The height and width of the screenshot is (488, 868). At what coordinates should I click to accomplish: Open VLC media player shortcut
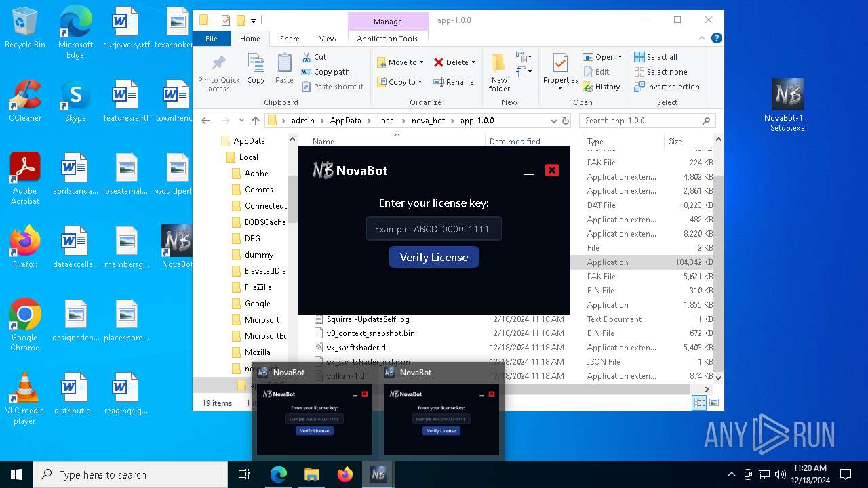click(25, 399)
